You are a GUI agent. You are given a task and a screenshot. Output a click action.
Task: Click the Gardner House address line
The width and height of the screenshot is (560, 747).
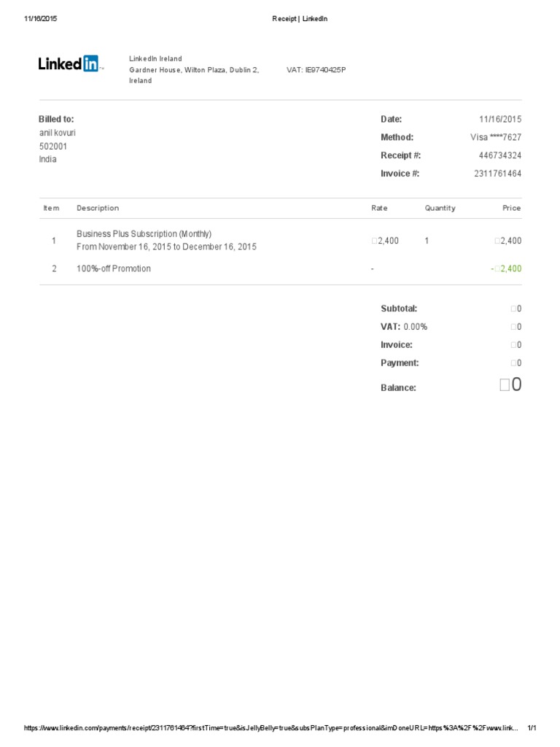click(x=194, y=70)
